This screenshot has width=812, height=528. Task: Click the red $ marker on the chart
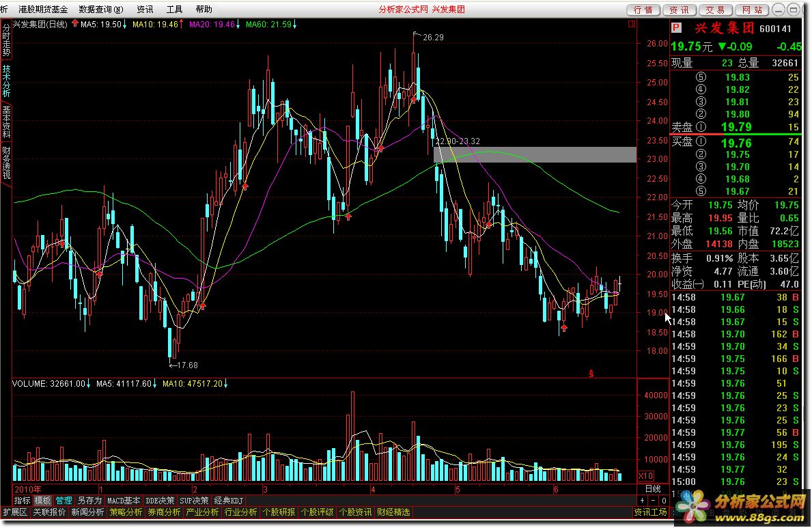591,374
